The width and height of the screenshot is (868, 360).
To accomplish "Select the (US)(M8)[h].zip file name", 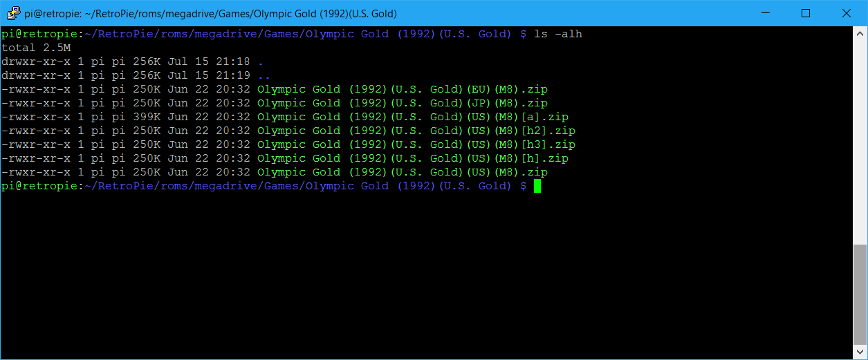I will pos(413,158).
